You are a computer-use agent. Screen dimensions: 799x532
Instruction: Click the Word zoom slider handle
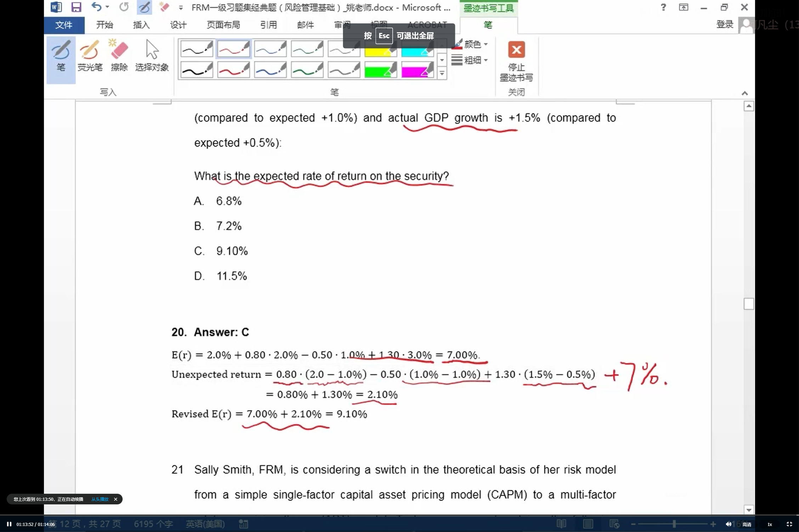(x=674, y=524)
